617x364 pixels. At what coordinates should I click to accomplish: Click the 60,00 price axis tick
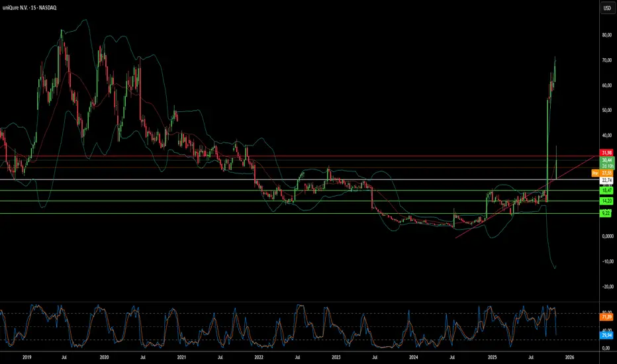pyautogui.click(x=607, y=85)
